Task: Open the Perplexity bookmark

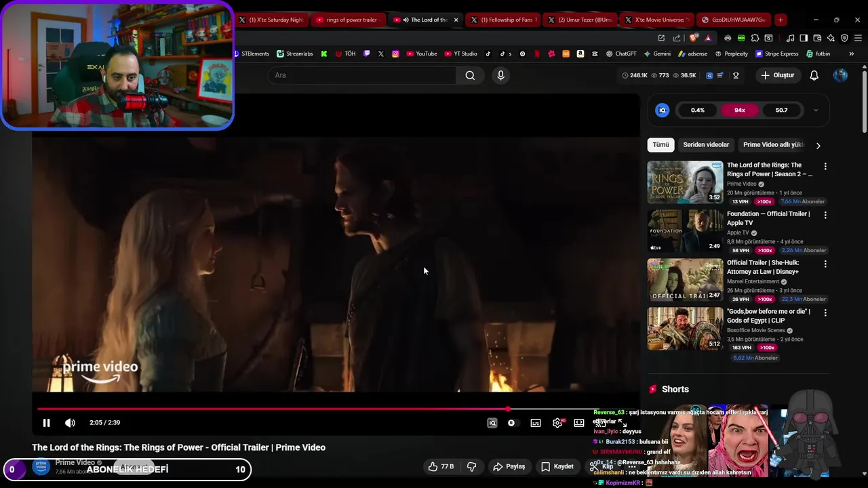Action: [732, 54]
